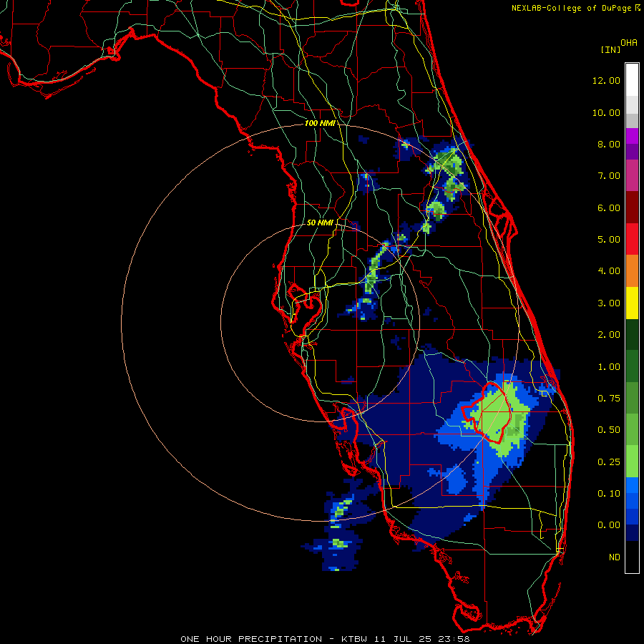Image resolution: width=644 pixels, height=644 pixels.
Task: Pick the orange swatch near 4.00
Action: [632, 271]
